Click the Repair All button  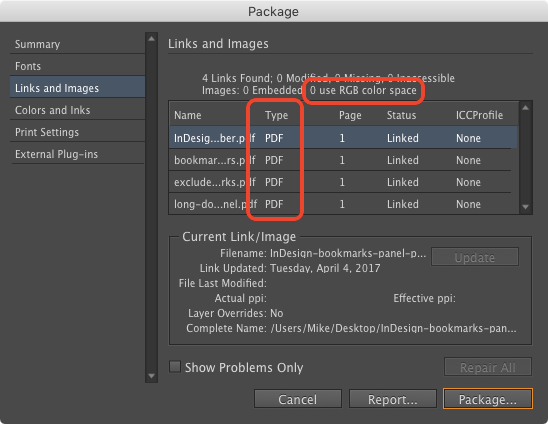[x=488, y=367]
